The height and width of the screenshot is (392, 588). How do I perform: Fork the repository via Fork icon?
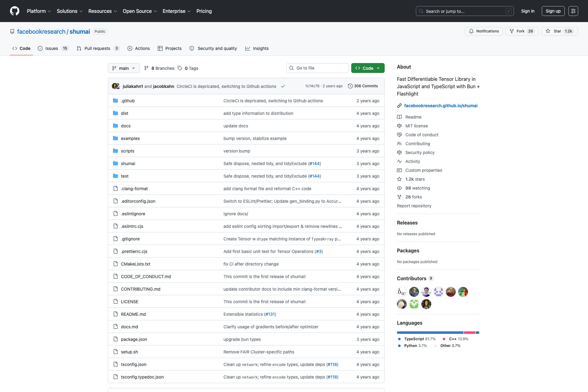[x=512, y=31]
